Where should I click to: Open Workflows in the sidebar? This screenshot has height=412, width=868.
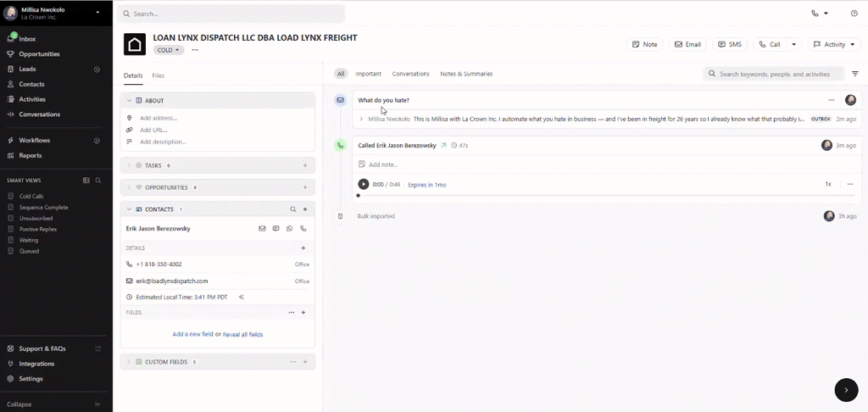34,141
